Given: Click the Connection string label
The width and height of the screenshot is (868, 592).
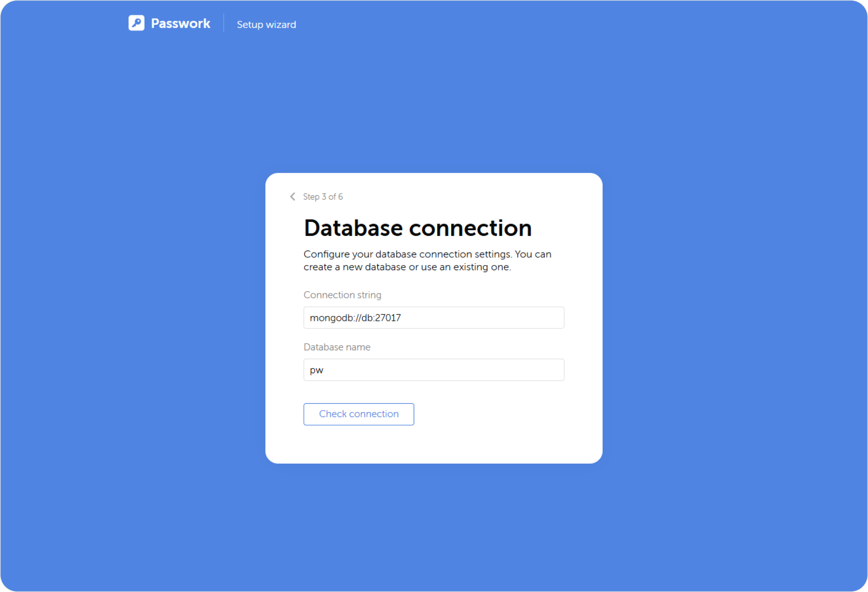Looking at the screenshot, I should pos(342,295).
